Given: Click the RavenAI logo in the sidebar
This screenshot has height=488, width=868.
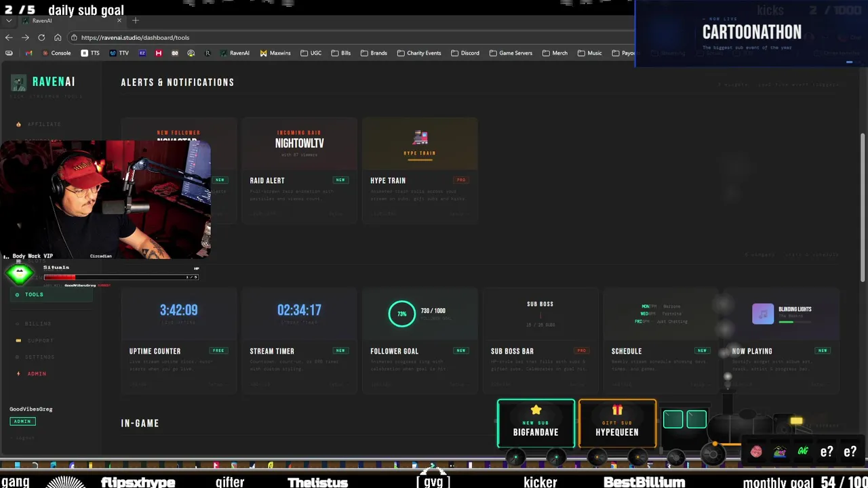Looking at the screenshot, I should point(43,82).
